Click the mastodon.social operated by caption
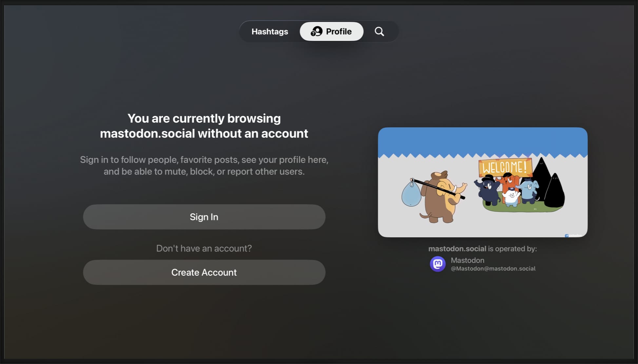This screenshot has height=364, width=638. tap(482, 248)
